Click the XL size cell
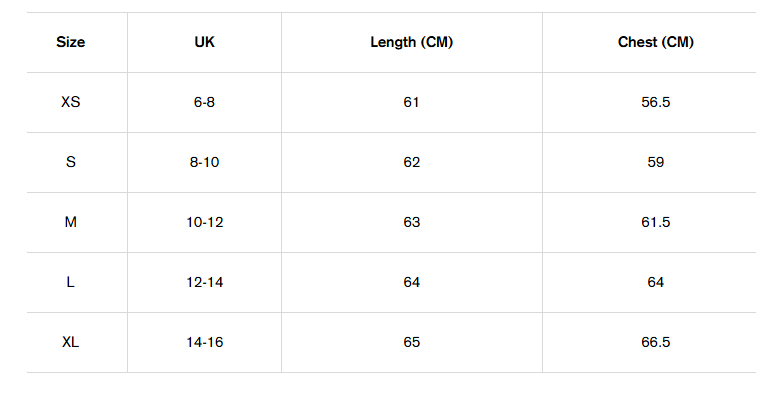Viewport: 776px width, 406px height. (71, 342)
